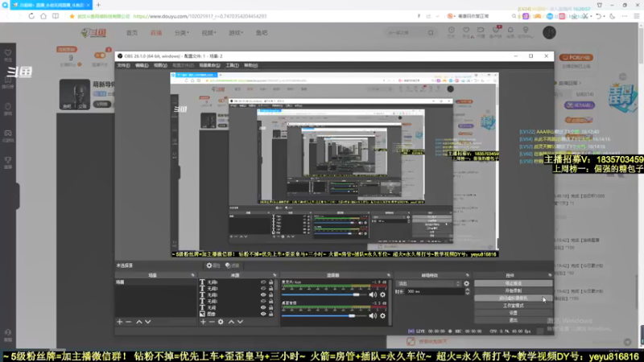Expand the 分类 category menu on Douyu
Image resolution: width=644 pixels, height=362 pixels.
click(x=182, y=33)
